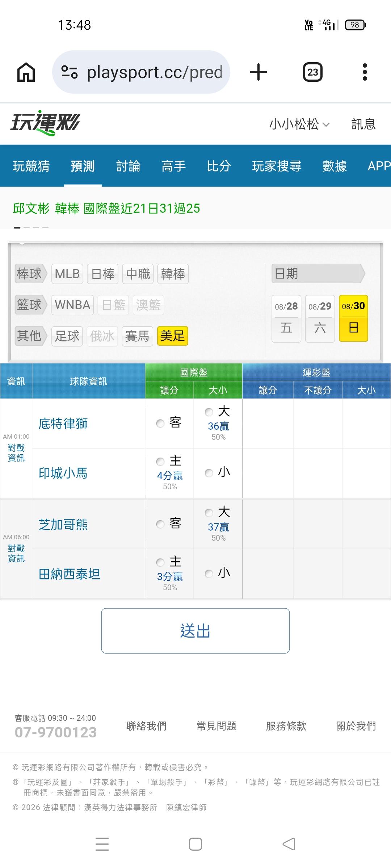Image resolution: width=391 pixels, height=868 pixels.
Task: Select 大 radio for 底特律獅 game
Action: [209, 412]
